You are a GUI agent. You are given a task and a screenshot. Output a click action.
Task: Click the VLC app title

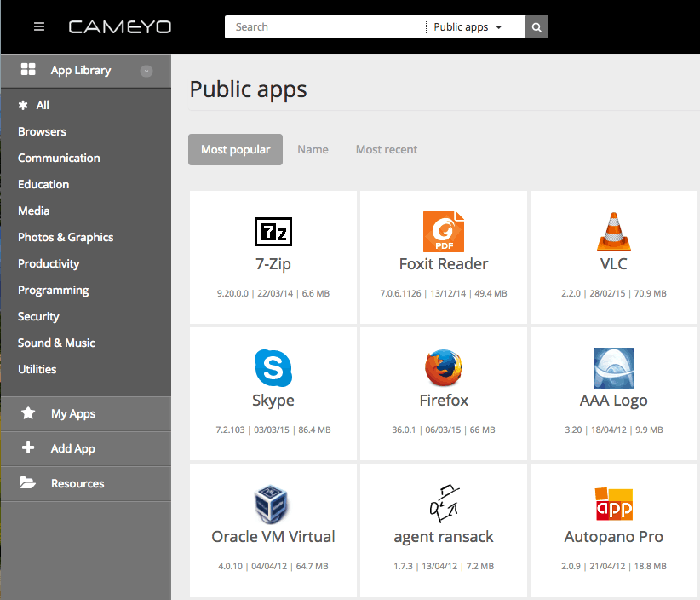[614, 264]
